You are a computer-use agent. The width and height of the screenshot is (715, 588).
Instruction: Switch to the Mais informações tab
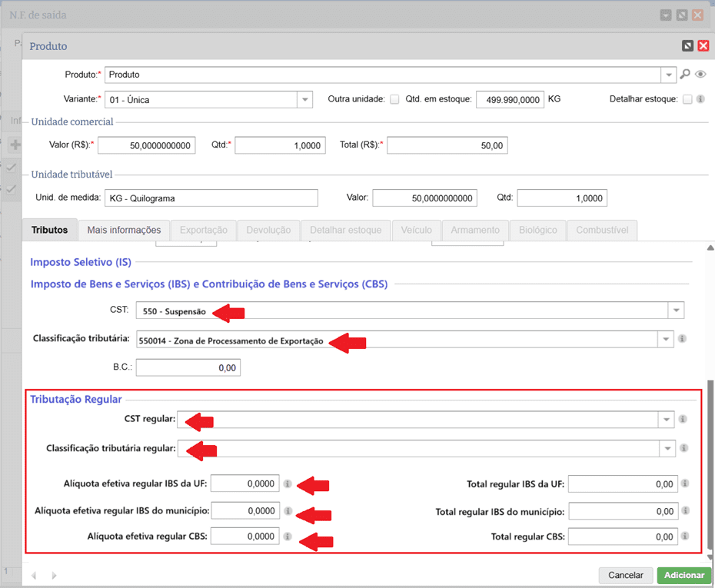click(x=124, y=230)
